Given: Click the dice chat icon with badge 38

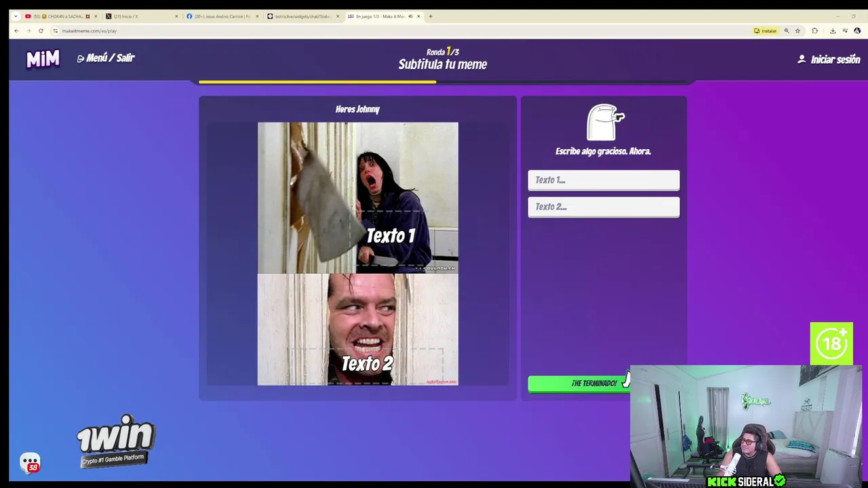Looking at the screenshot, I should click(30, 463).
